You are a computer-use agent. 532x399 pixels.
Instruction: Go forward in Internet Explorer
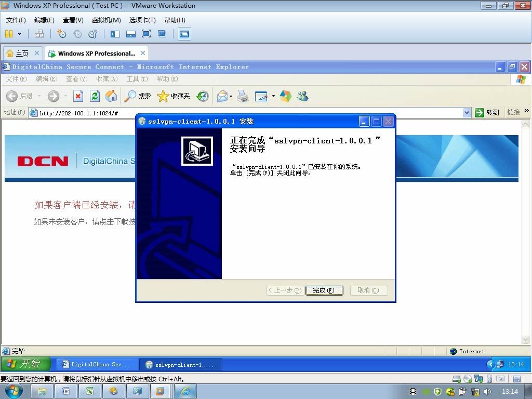pos(54,96)
